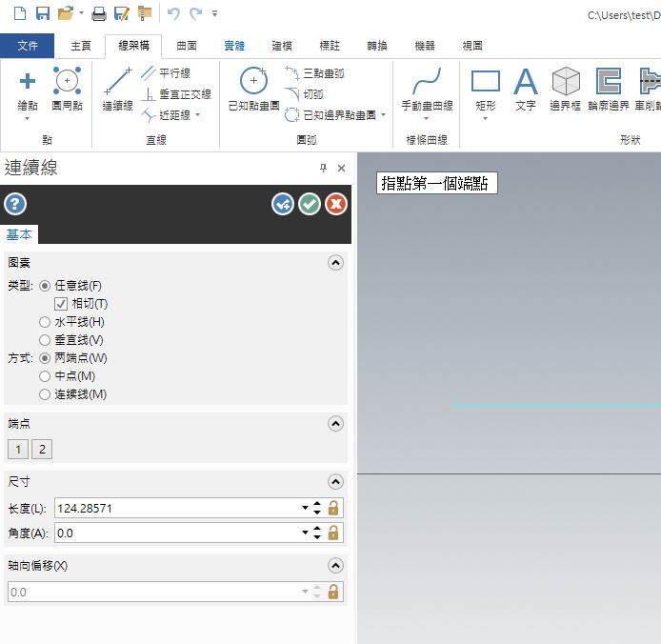The height and width of the screenshot is (644, 661).
Task: Select the 垂直正交線 perpendicular line tool
Action: pos(176,94)
